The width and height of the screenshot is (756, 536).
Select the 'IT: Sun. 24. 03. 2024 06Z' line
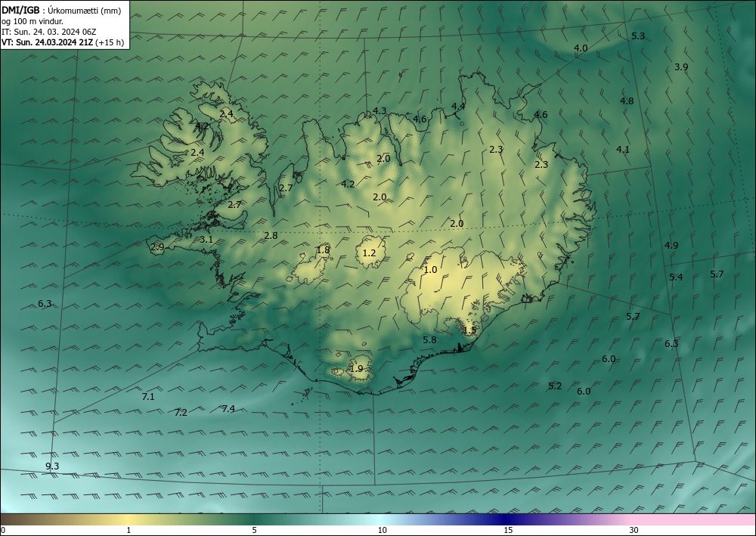[48, 32]
